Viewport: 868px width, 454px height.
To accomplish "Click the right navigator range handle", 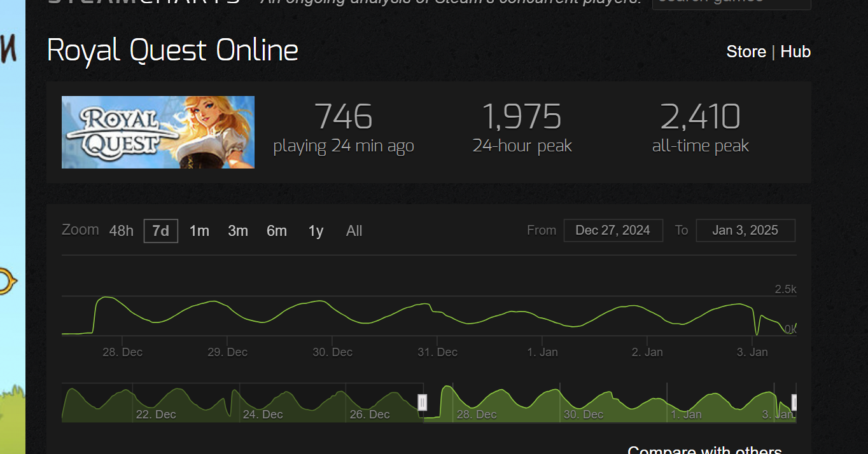I will tap(794, 402).
